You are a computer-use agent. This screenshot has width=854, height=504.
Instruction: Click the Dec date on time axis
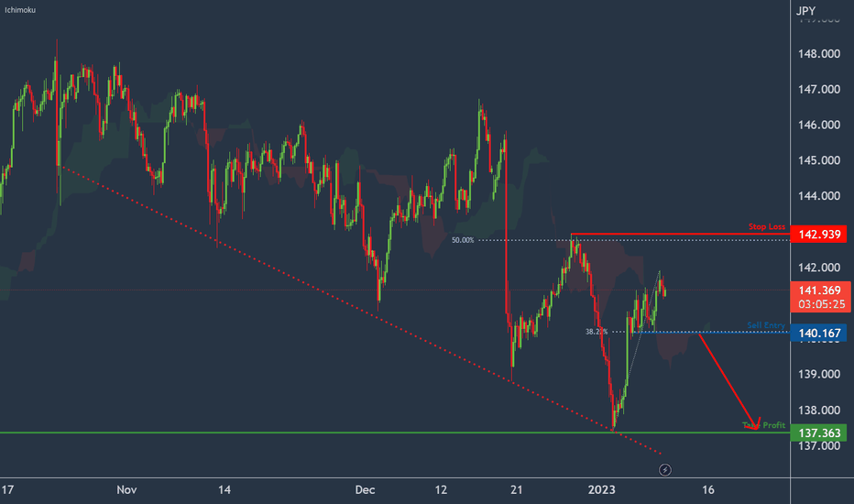coord(365,490)
